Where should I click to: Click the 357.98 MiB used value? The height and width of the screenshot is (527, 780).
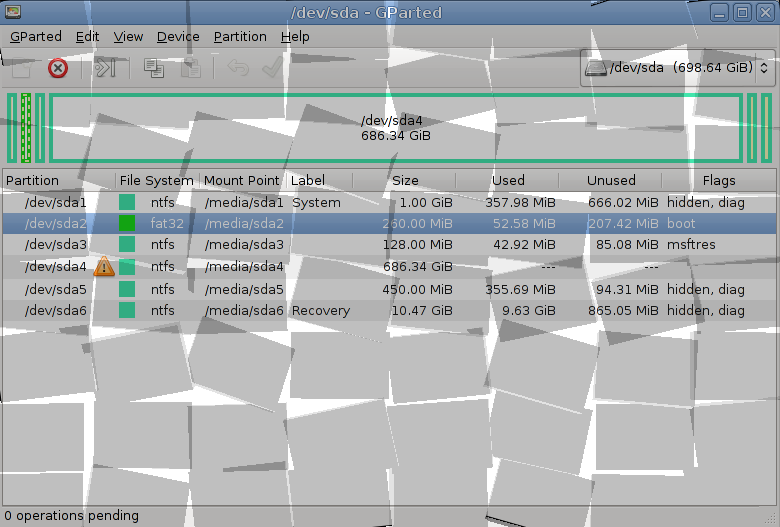tap(520, 203)
